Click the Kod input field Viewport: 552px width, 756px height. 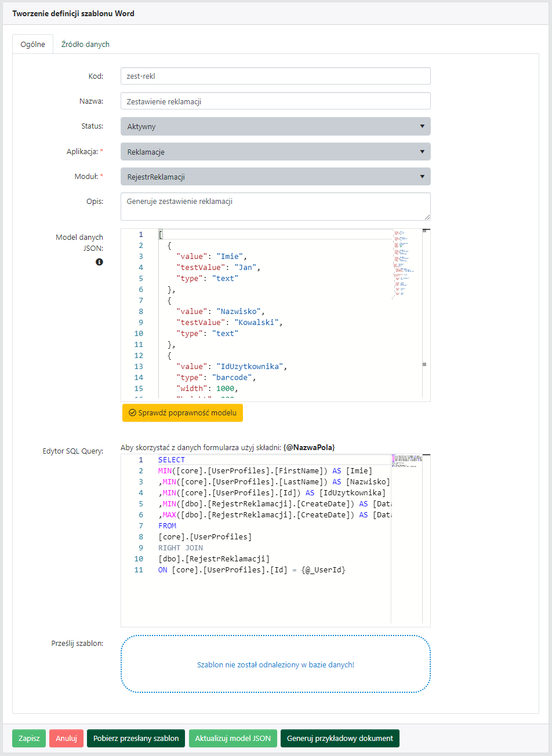275,76
